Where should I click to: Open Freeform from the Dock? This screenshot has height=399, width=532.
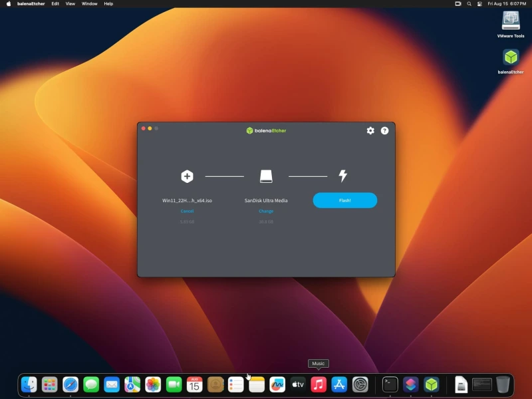click(x=277, y=385)
